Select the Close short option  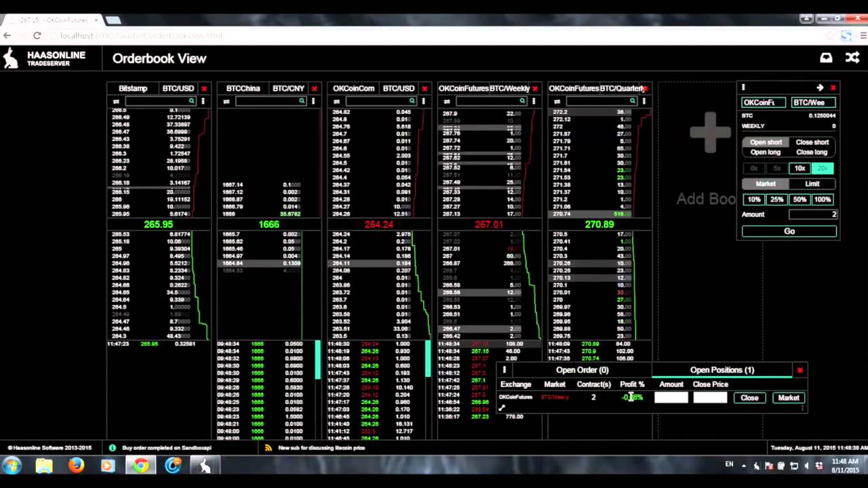pyautogui.click(x=812, y=142)
